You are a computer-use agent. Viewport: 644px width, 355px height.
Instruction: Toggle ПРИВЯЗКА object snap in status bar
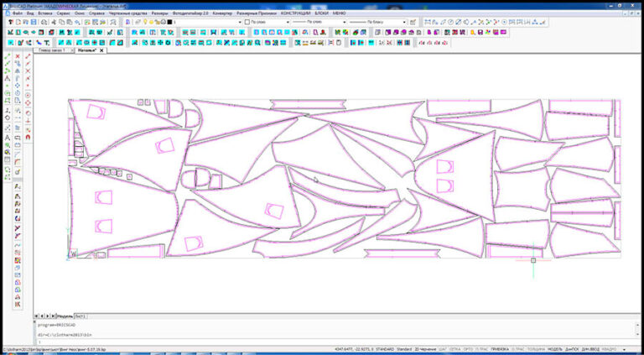(x=501, y=349)
